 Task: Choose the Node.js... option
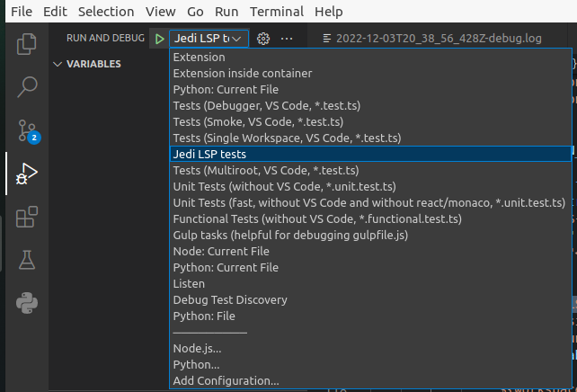197,348
